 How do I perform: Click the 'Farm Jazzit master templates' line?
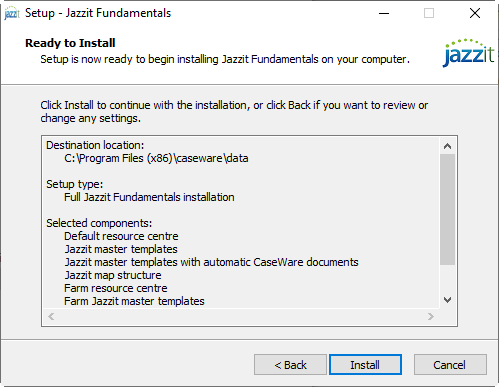click(x=134, y=301)
